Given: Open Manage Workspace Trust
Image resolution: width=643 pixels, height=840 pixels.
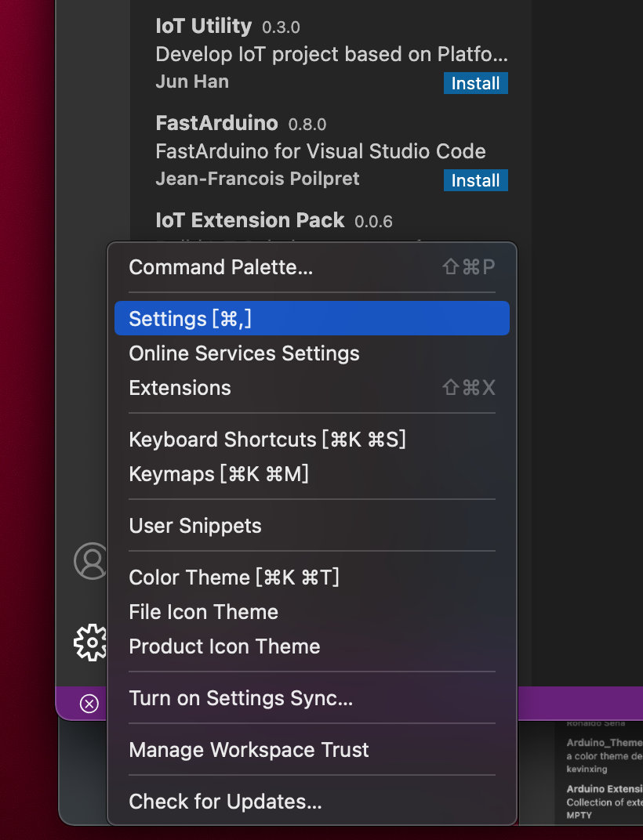Looking at the screenshot, I should 249,750.
